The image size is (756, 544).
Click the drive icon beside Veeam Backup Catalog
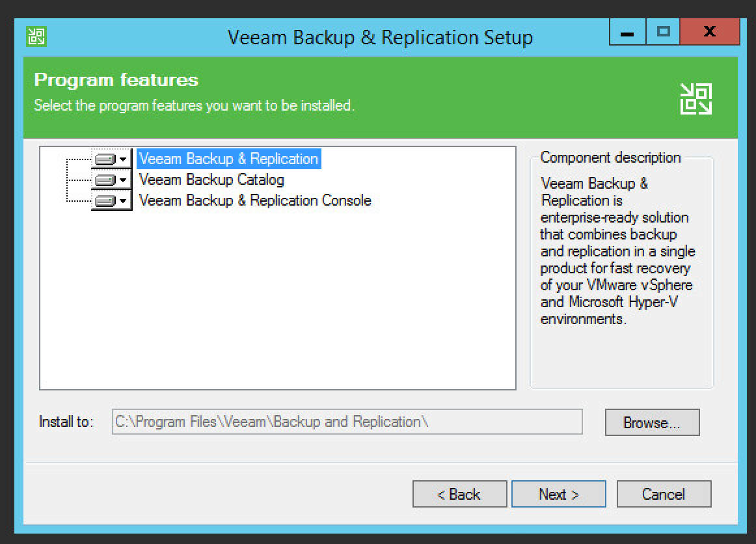(105, 180)
